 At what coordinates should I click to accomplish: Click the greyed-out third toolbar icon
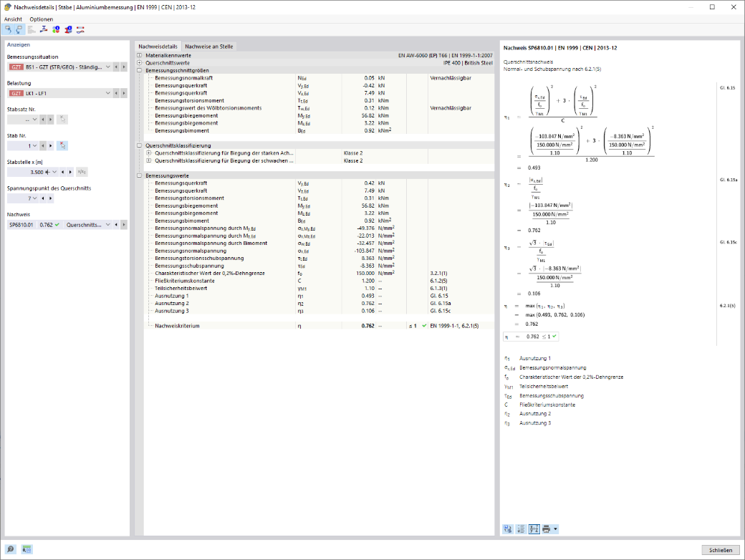point(32,29)
